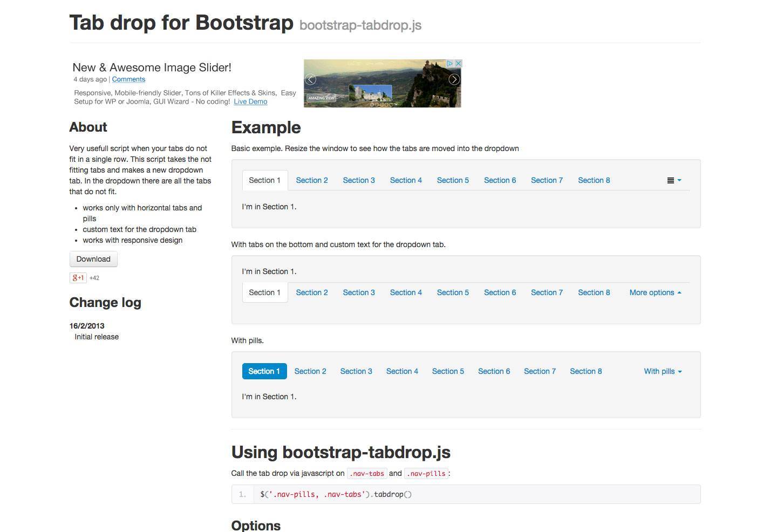Open the Comments link in the ad

click(x=128, y=79)
